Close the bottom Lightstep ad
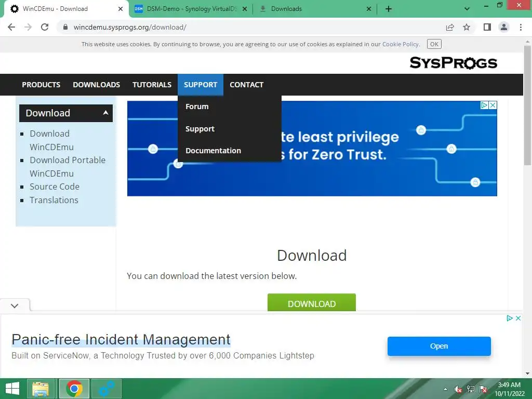Screen dimensions: 532x399 [518, 318]
